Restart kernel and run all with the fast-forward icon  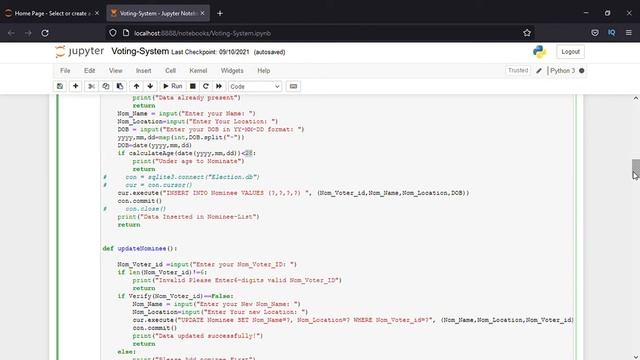[x=219, y=86]
